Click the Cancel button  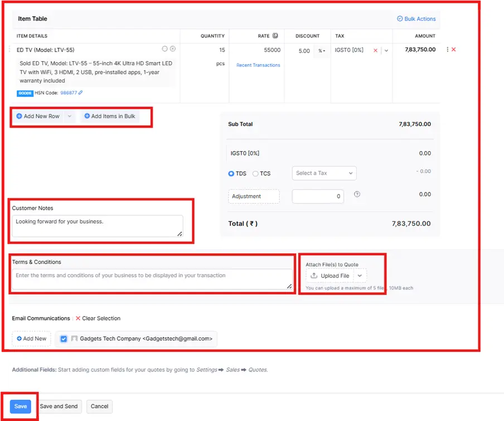click(99, 406)
